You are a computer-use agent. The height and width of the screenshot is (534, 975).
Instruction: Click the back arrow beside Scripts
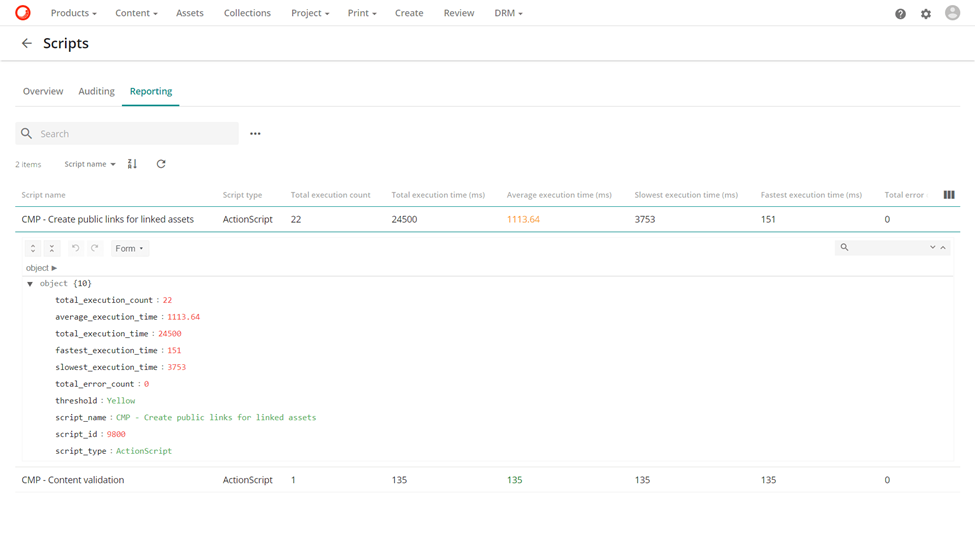[27, 44]
